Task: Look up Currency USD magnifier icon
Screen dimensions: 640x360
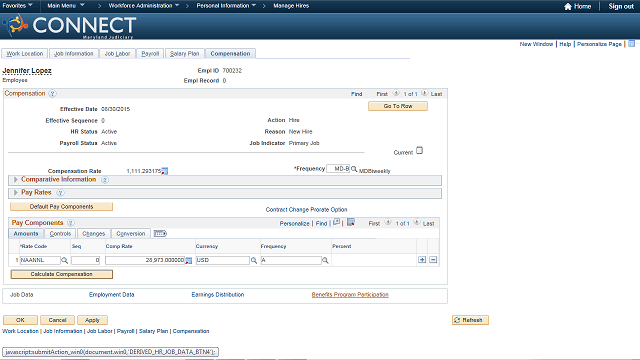Action: (254, 260)
